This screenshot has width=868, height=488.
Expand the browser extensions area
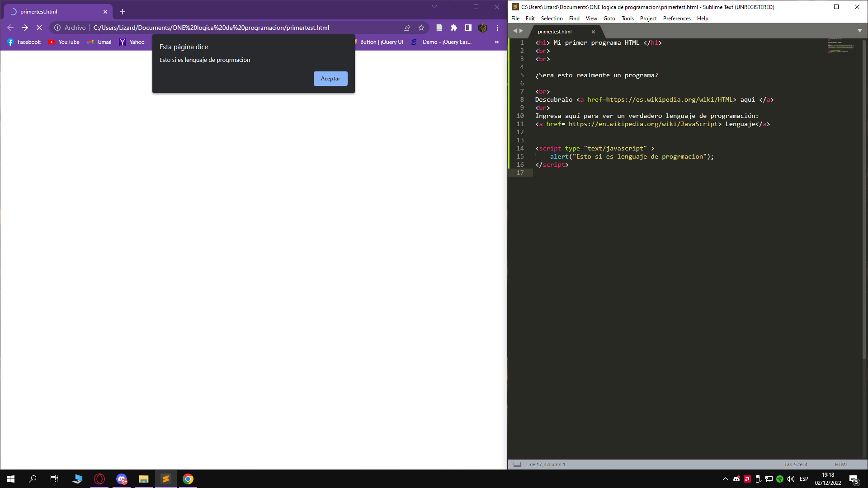click(454, 28)
